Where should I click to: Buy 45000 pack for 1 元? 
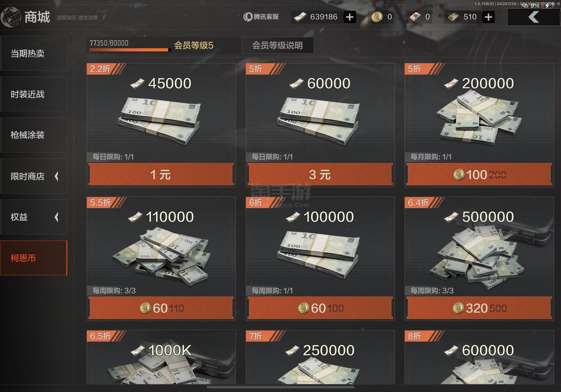point(161,174)
